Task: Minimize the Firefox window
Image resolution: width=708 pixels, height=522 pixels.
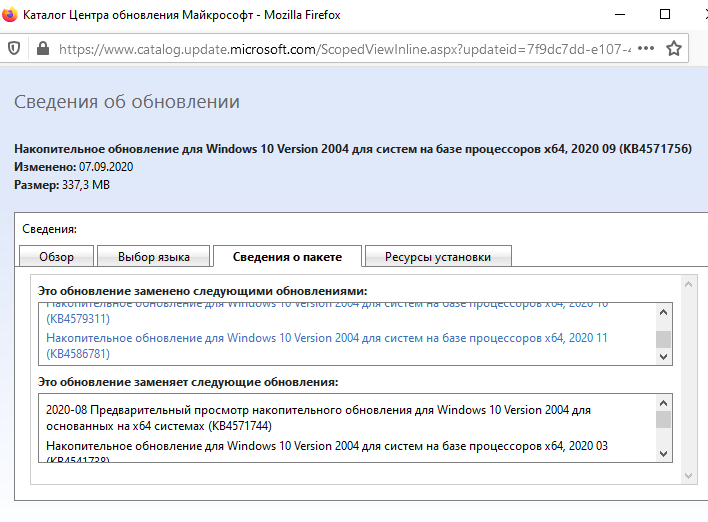Action: click(620, 14)
